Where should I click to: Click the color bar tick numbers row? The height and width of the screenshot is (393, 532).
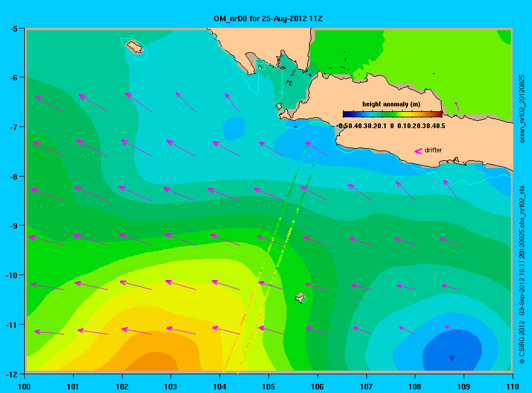click(392, 126)
